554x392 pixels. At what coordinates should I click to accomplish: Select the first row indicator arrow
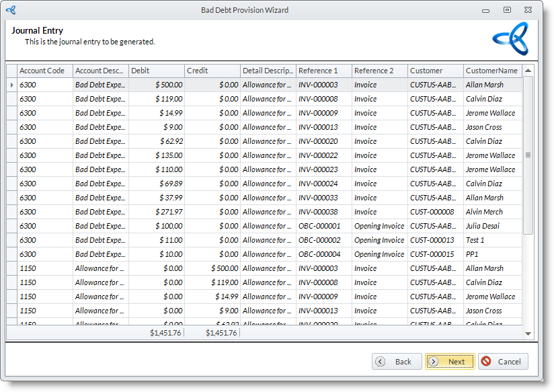tap(11, 85)
